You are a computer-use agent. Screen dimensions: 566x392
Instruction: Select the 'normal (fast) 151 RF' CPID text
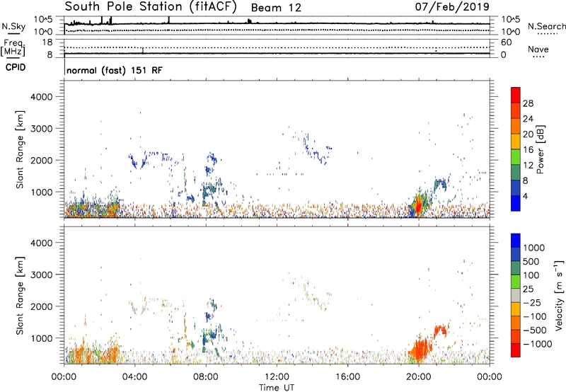pos(115,70)
